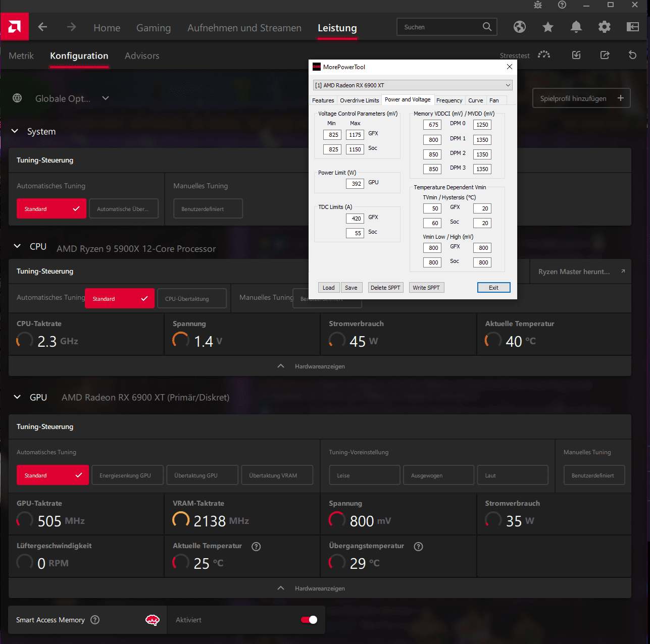Collapse the CPU section

(17, 246)
